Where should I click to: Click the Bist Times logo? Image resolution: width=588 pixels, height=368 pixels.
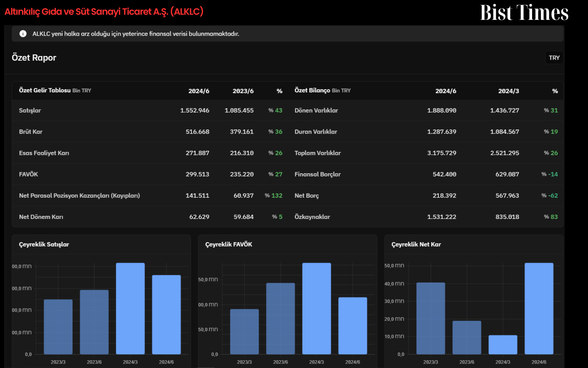point(524,13)
